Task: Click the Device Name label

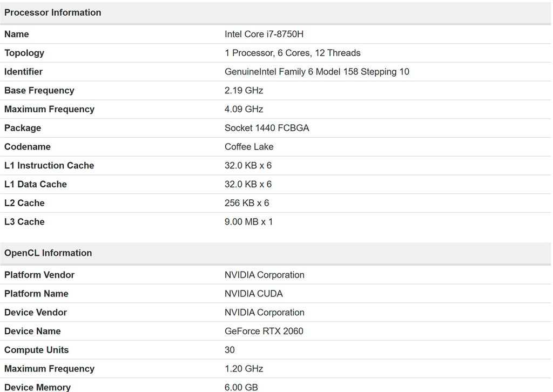Action: point(32,331)
